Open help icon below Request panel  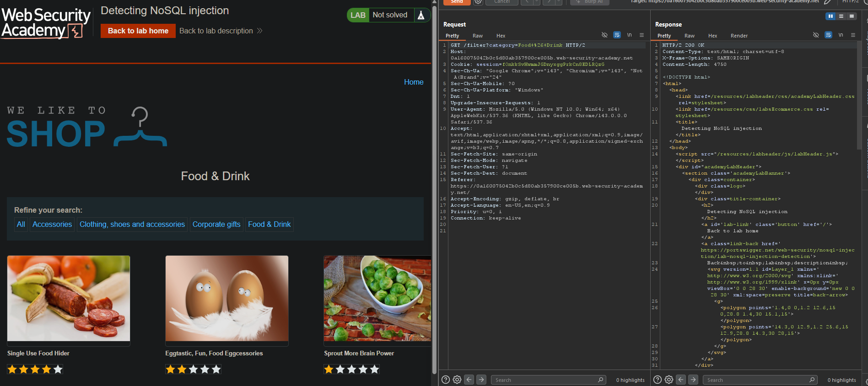[446, 380]
